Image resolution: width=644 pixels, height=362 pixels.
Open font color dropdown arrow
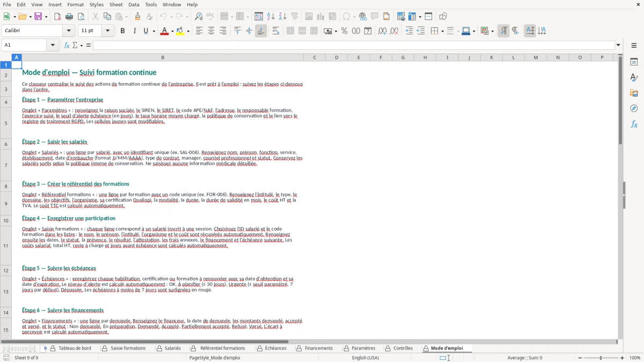pyautogui.click(x=172, y=31)
